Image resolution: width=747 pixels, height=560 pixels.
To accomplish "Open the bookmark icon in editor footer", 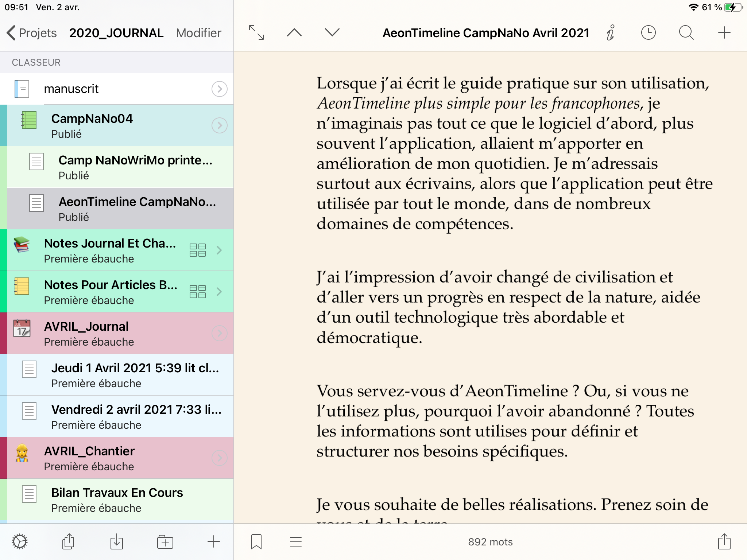I will (256, 542).
